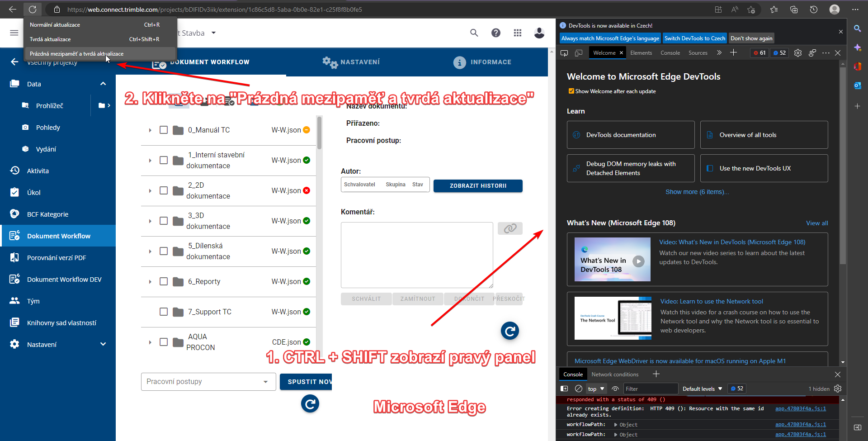Screen dimensions: 868x441
Task: Click in the Komentář text area
Action: (x=417, y=255)
